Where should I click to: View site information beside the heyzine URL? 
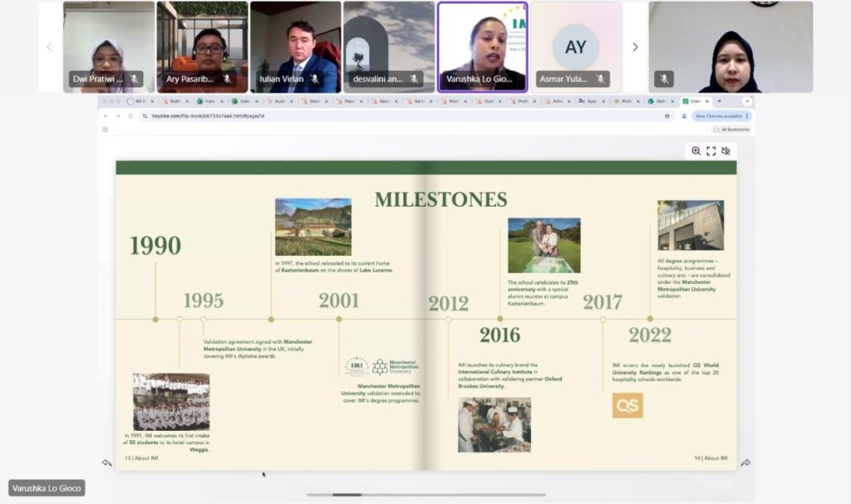[145, 116]
